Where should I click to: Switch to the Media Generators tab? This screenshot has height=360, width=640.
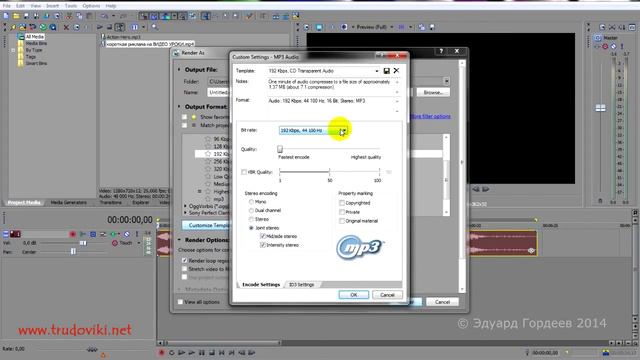(x=69, y=202)
